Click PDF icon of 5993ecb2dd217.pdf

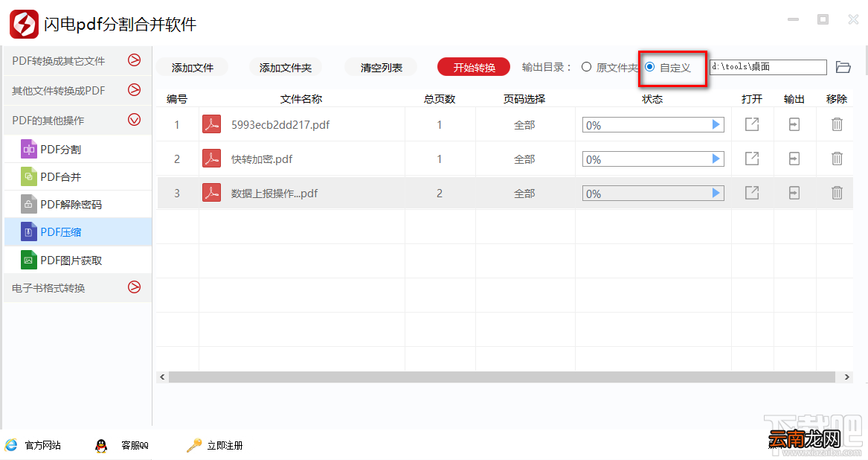[x=211, y=125]
